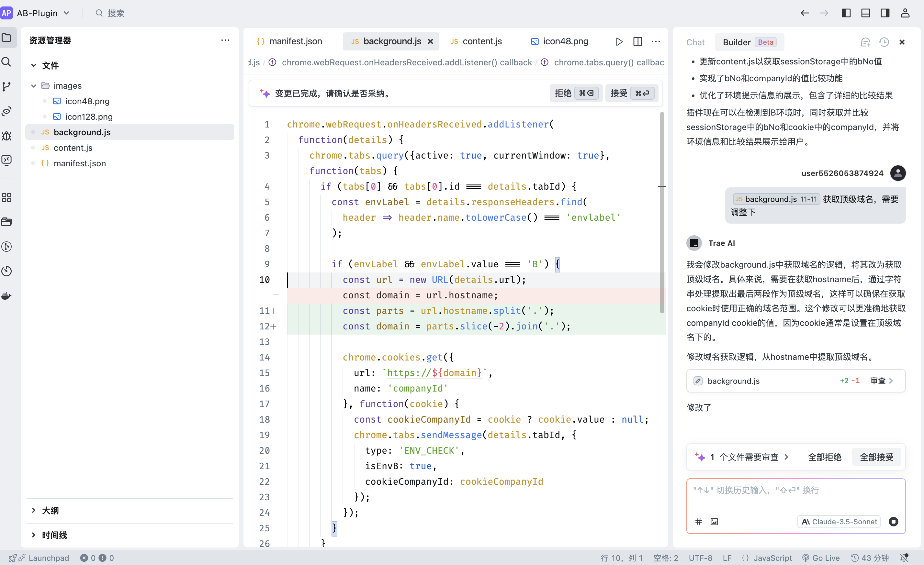Expand 1 个文件需要审查 list
924x565 pixels.
click(742, 457)
